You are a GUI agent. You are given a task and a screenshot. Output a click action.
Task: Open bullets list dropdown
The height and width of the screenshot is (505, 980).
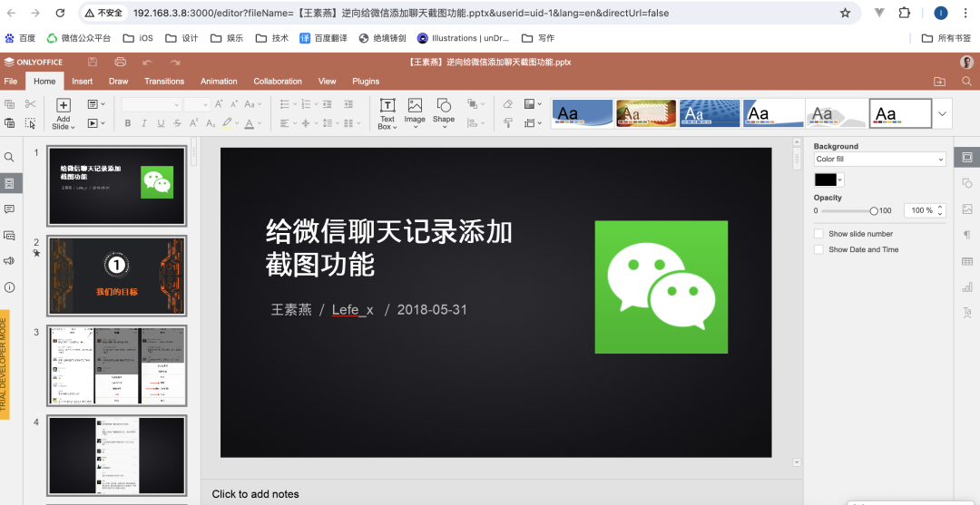coord(289,104)
